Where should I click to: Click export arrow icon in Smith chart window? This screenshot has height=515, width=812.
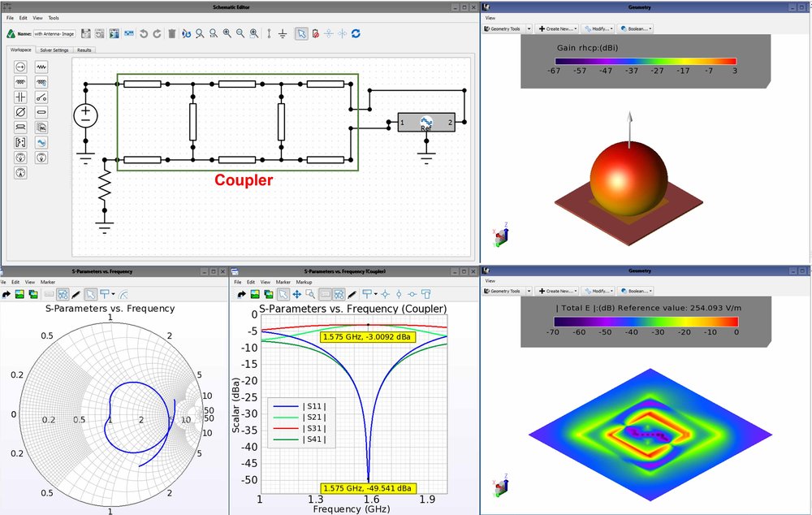click(6, 294)
